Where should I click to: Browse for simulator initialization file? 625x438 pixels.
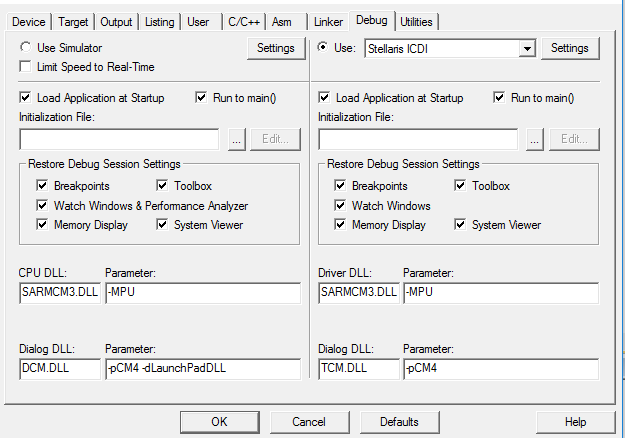tap(236, 139)
